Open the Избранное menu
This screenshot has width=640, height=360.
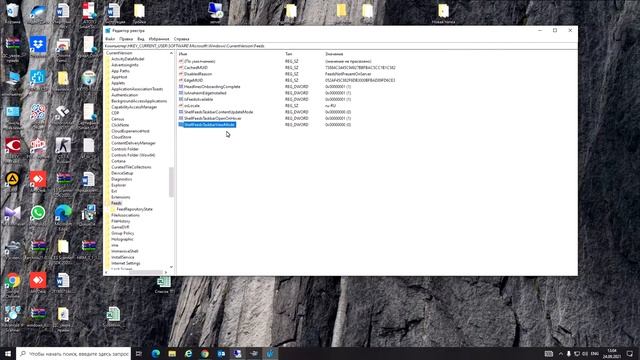pyautogui.click(x=159, y=39)
